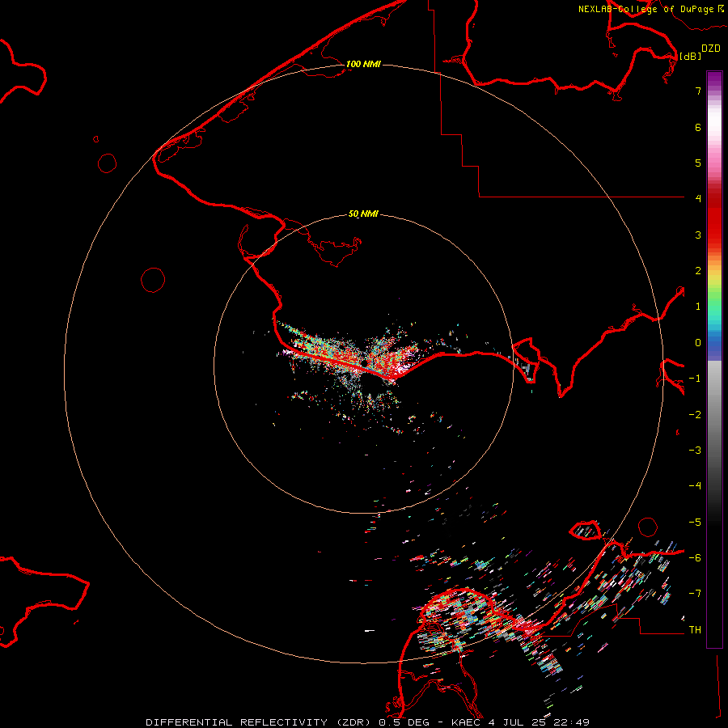Click the 7 value on the color scale
The height and width of the screenshot is (728, 728).
coord(698,91)
